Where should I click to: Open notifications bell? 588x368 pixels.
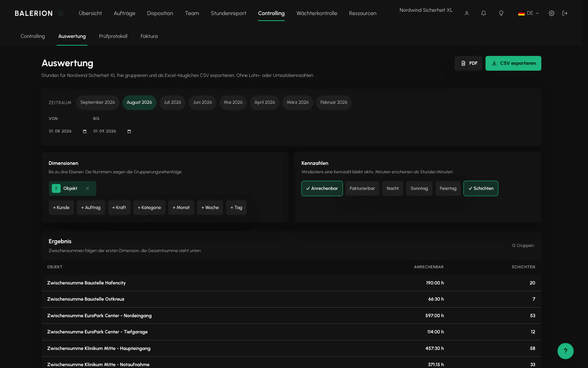(x=484, y=13)
